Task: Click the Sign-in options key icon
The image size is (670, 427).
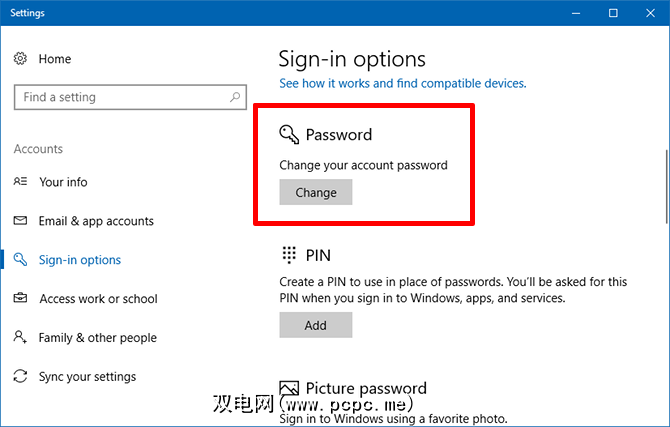Action: (x=20, y=260)
